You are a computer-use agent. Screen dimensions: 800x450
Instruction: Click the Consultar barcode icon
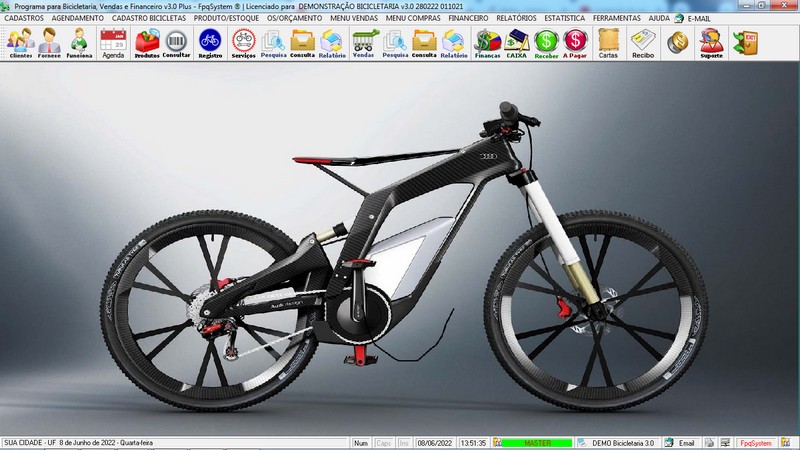pyautogui.click(x=176, y=43)
